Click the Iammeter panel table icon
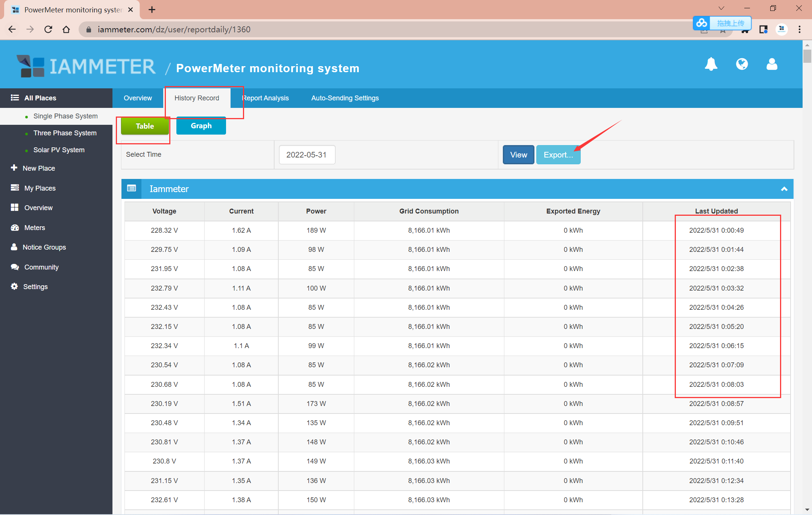This screenshot has width=812, height=515. click(132, 189)
